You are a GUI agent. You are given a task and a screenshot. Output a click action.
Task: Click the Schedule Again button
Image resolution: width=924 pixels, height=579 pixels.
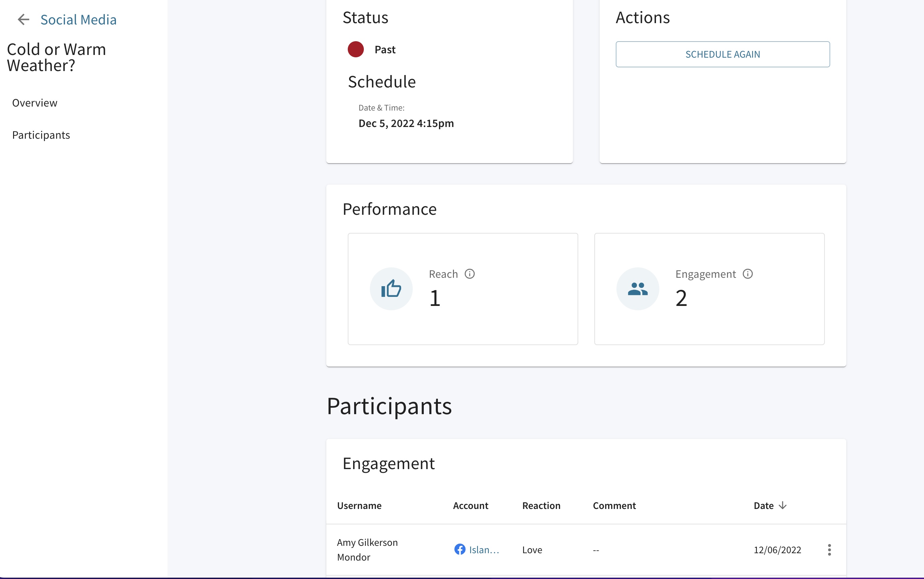point(722,54)
